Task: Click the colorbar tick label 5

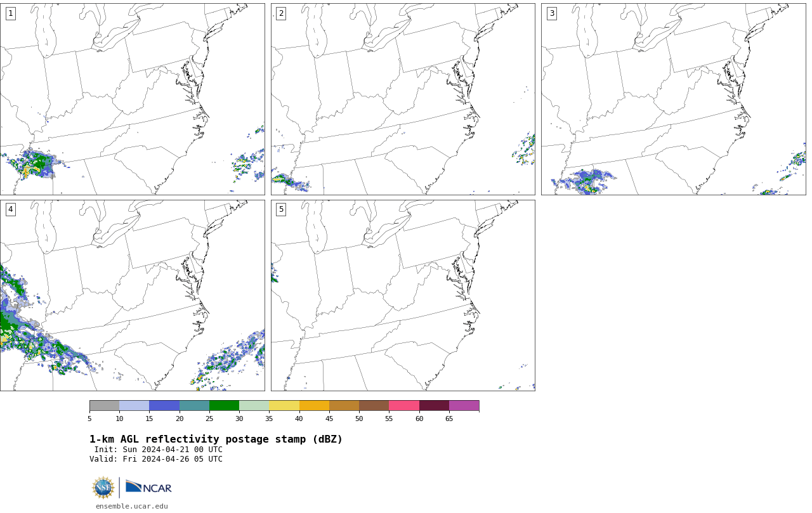Action: [x=89, y=419]
